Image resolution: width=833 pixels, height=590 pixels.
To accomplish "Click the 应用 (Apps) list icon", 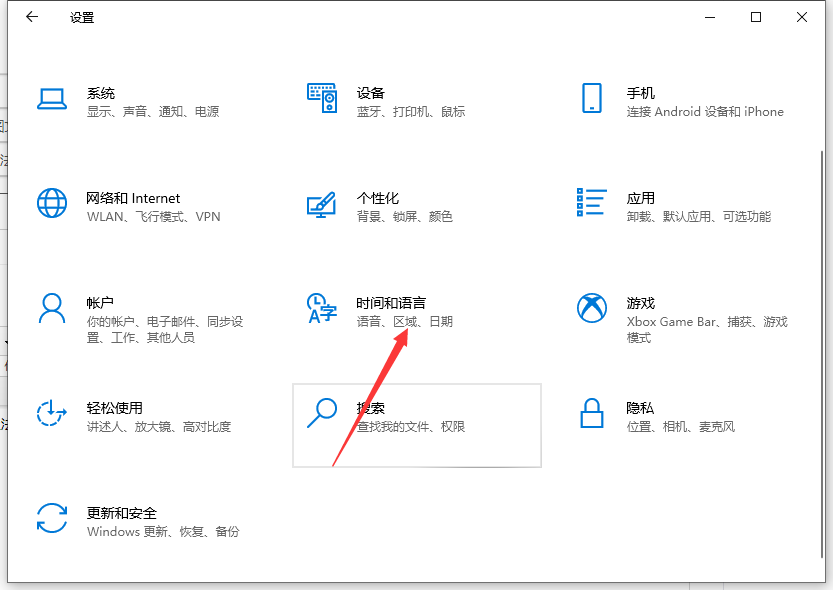I will (592, 204).
